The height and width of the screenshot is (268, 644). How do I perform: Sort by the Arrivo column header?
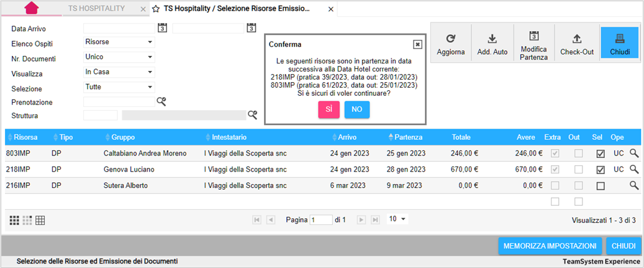point(347,137)
